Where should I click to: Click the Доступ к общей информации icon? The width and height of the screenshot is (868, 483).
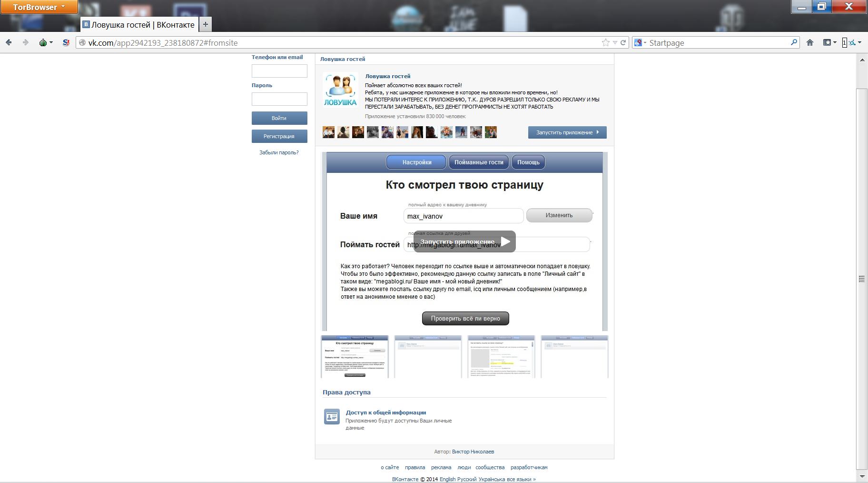332,416
